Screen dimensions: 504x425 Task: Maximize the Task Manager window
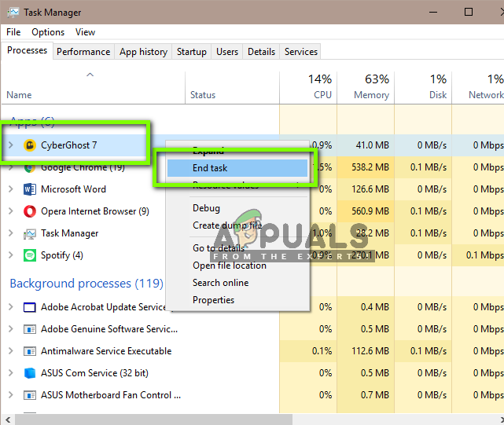pos(469,13)
